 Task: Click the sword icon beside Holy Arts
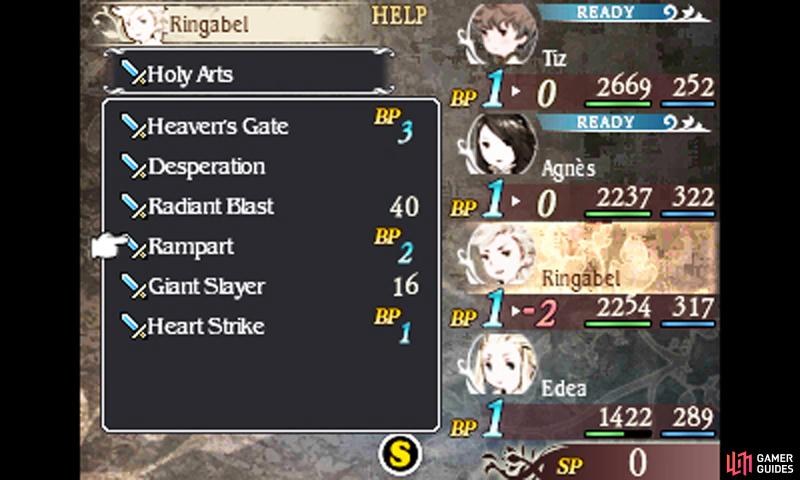click(134, 72)
